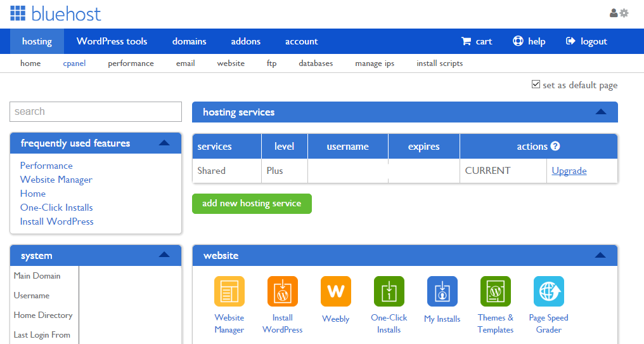
Task: Open Themes & Templates icon
Action: [x=495, y=291]
